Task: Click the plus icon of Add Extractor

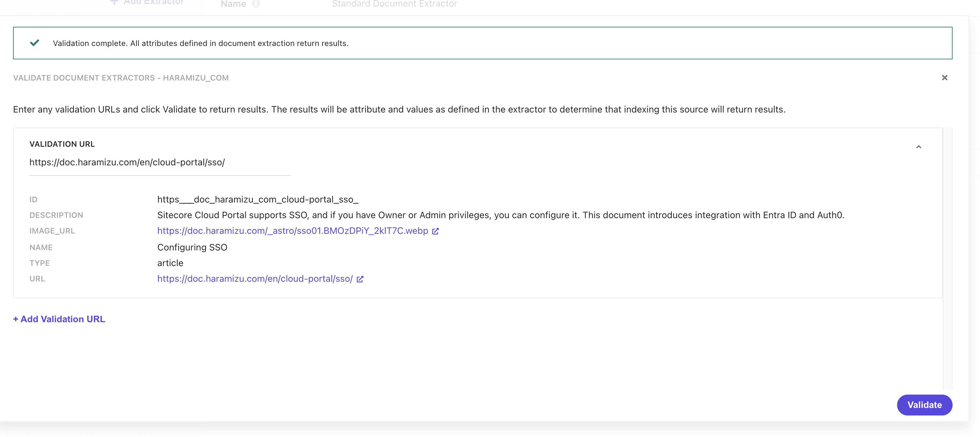Action: click(x=114, y=2)
